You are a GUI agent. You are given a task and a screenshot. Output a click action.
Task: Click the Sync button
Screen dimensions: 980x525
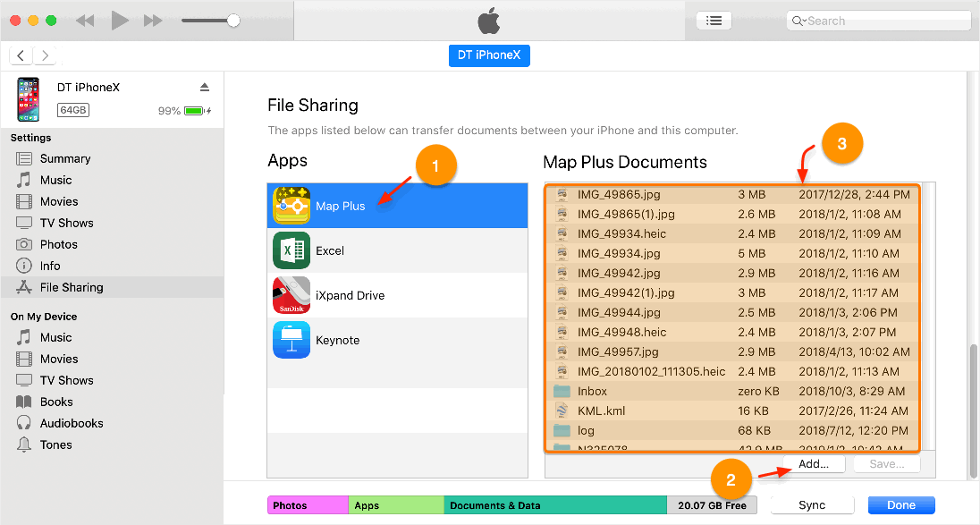812,505
